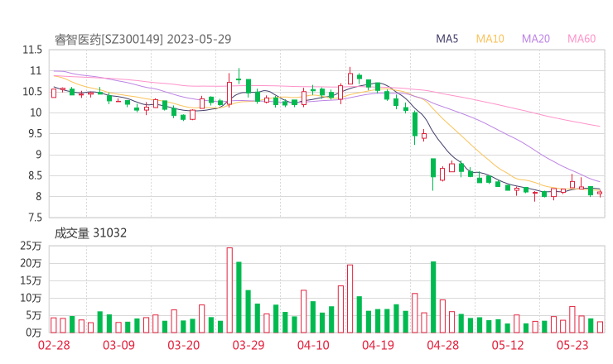613x364 pixels.
Task: Select the 05-12 date axis label
Action: coord(508,345)
